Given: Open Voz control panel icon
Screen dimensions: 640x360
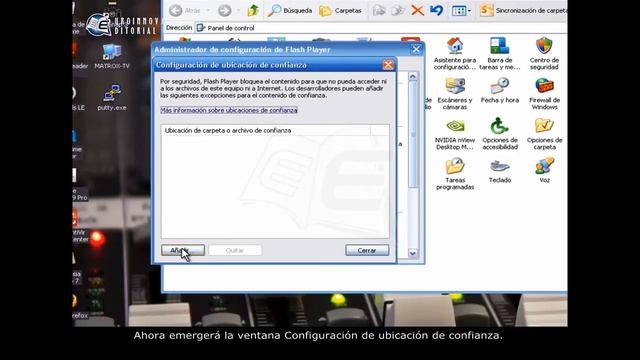Looking at the screenshot, I should pyautogui.click(x=544, y=171).
